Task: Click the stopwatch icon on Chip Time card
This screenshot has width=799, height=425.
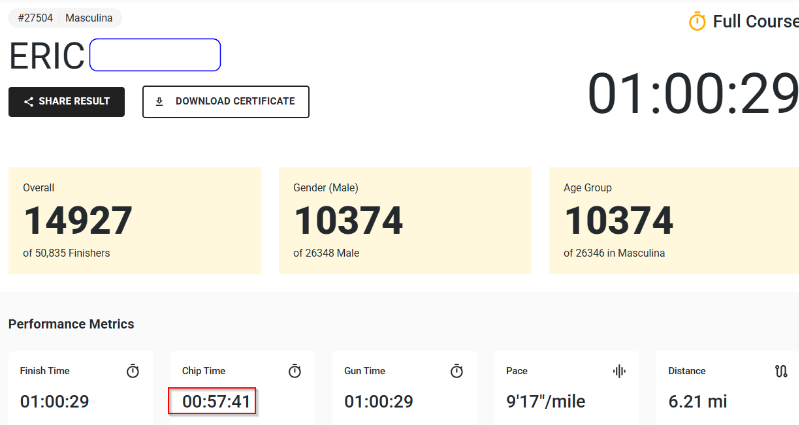Action: (x=295, y=371)
